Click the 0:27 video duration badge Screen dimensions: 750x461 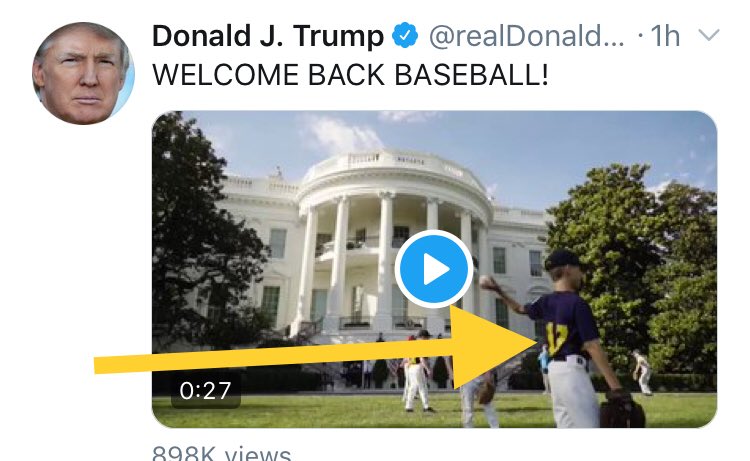pyautogui.click(x=206, y=391)
